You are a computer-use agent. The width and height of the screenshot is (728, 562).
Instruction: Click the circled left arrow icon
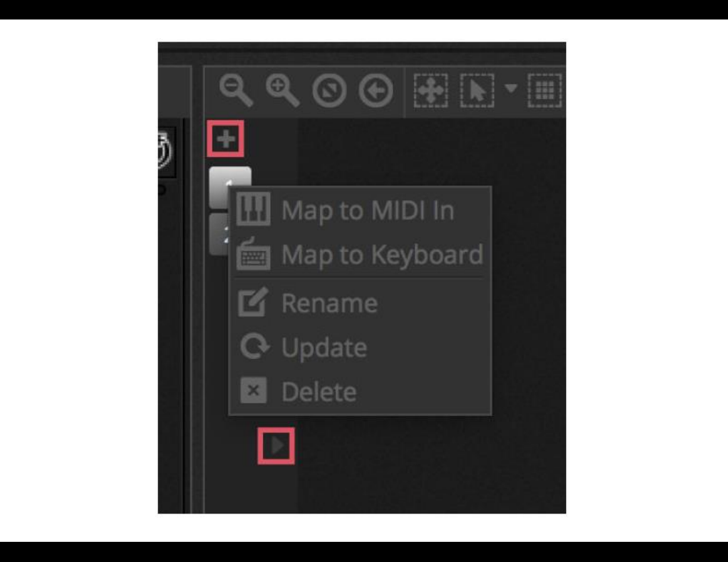tap(376, 91)
